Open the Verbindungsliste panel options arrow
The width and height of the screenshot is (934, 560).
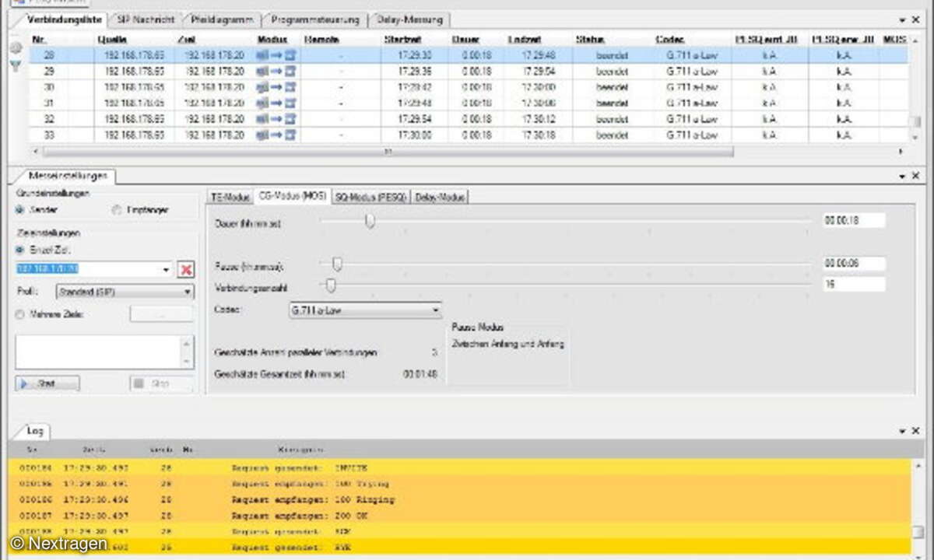point(903,20)
